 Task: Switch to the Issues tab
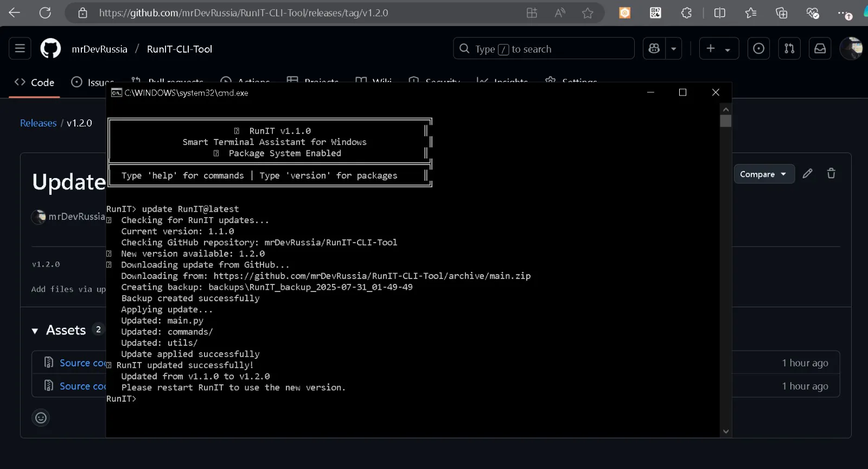(92, 82)
